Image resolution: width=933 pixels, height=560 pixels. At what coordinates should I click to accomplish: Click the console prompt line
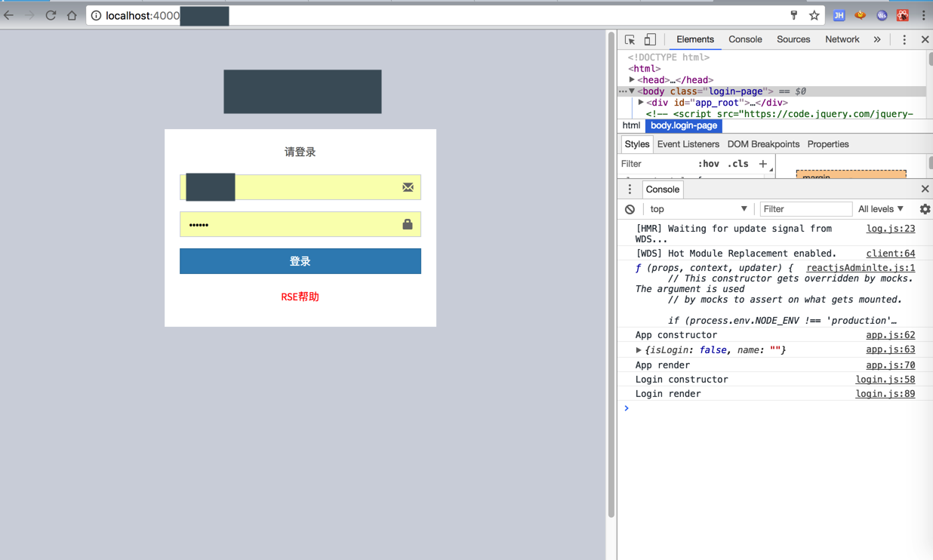point(775,408)
